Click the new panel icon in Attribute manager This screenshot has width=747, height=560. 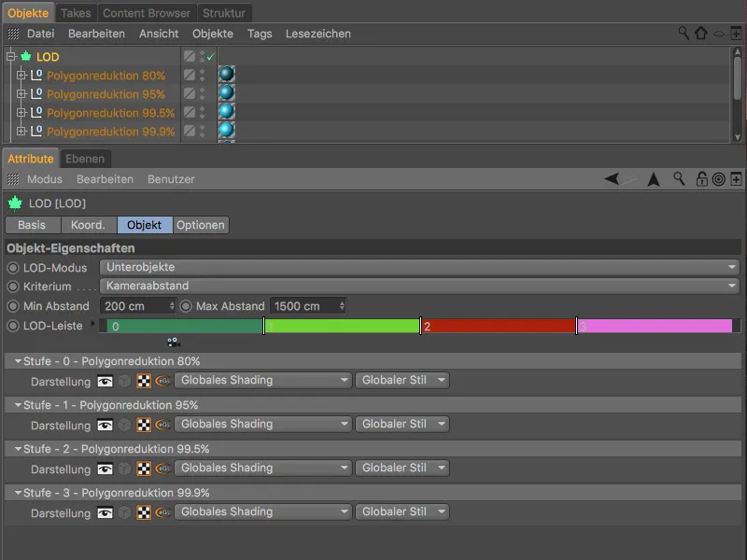[736, 179]
